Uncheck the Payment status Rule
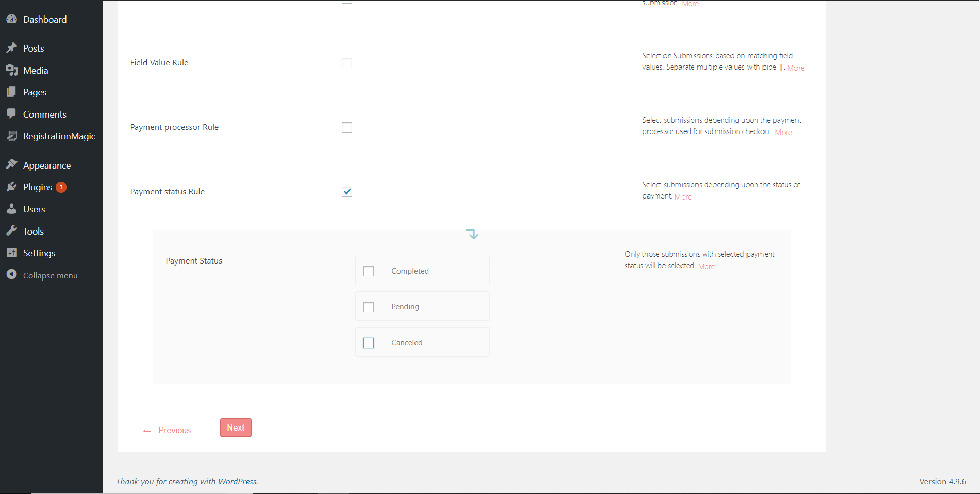Screen dimensions: 980x494 click(347, 191)
